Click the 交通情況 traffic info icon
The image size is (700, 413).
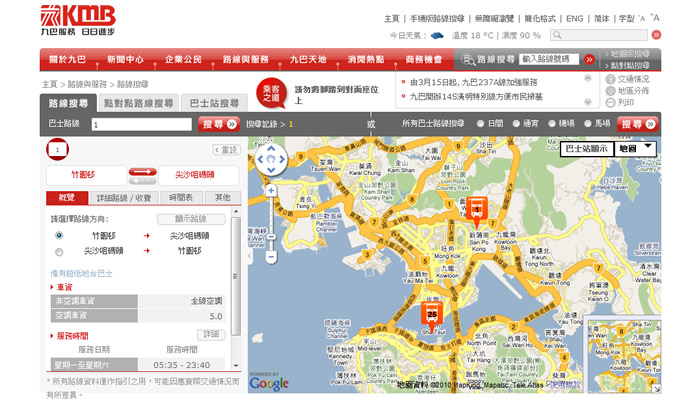click(610, 78)
